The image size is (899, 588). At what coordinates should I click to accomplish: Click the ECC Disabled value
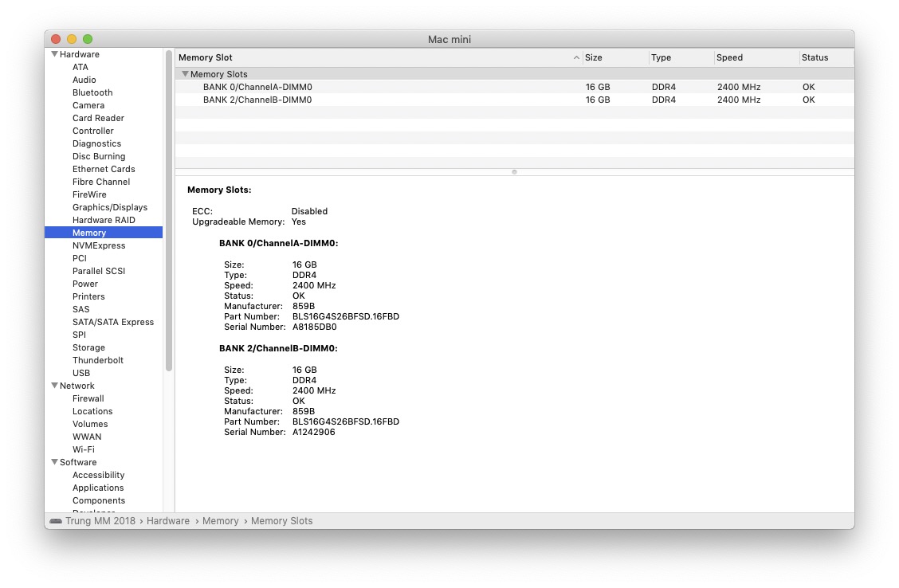(x=309, y=211)
